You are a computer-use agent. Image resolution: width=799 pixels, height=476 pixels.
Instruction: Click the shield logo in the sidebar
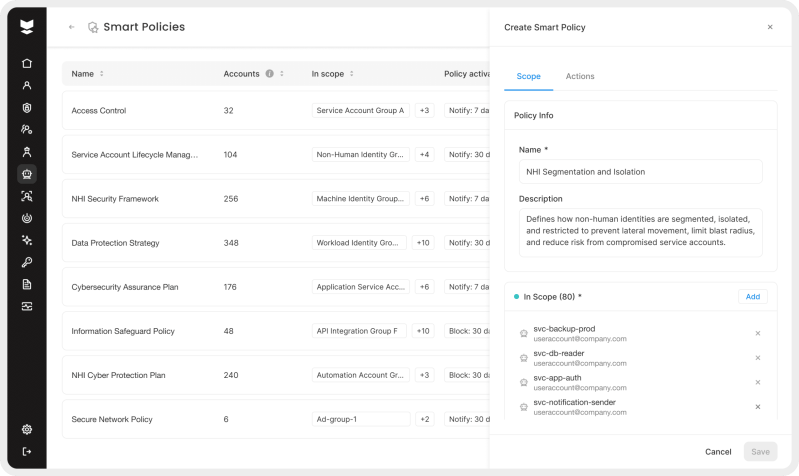click(26, 27)
